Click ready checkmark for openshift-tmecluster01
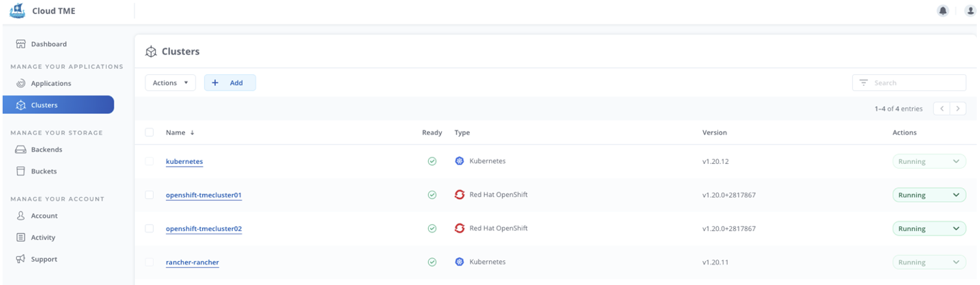The image size is (980, 285). pyautogui.click(x=431, y=195)
